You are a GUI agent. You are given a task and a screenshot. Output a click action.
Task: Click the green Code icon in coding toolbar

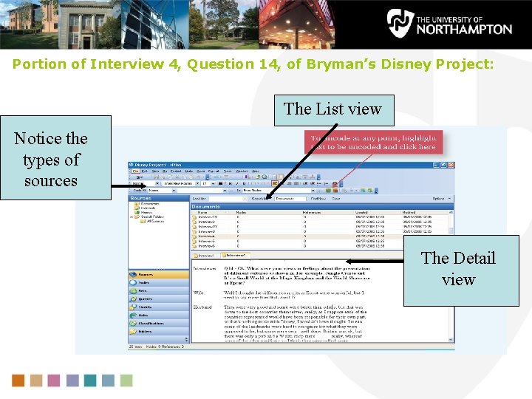pos(328,191)
